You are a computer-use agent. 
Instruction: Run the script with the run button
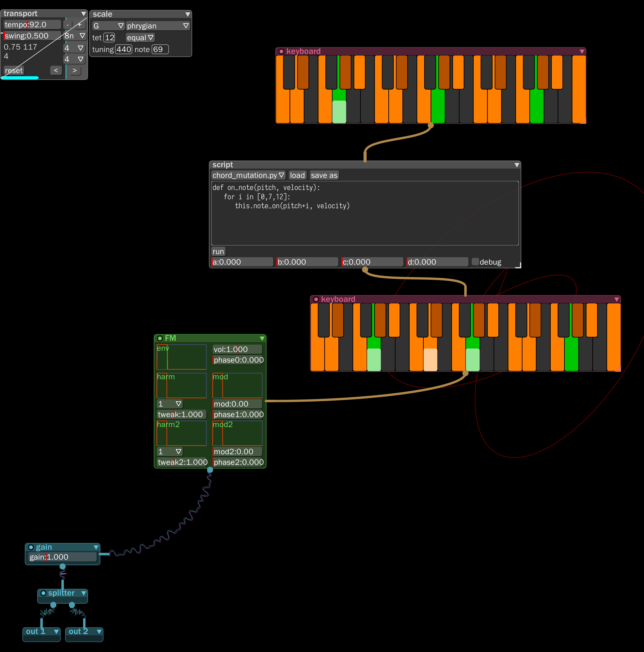click(218, 251)
